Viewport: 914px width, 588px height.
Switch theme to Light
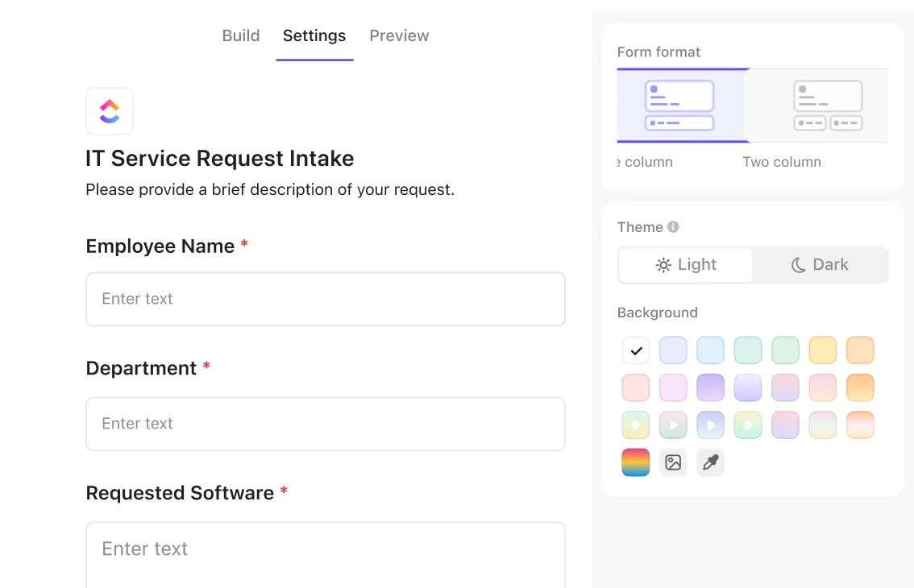686,265
